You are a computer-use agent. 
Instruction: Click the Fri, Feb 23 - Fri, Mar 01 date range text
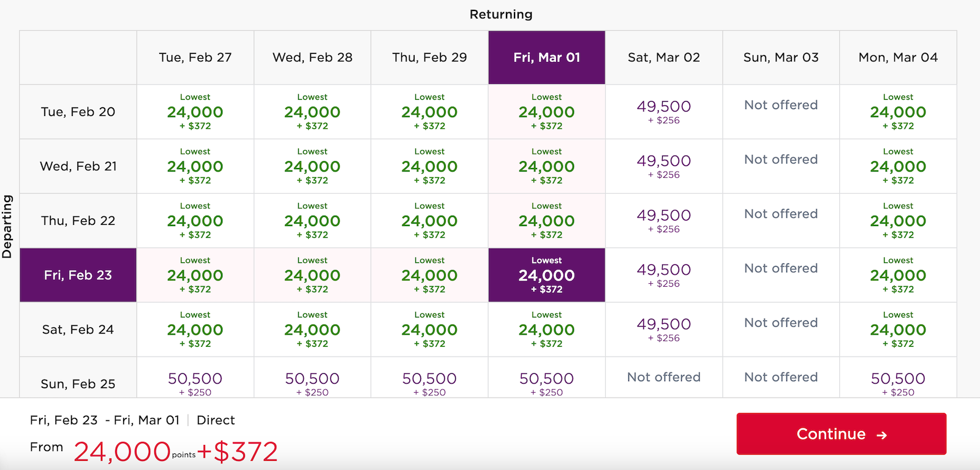click(104, 420)
